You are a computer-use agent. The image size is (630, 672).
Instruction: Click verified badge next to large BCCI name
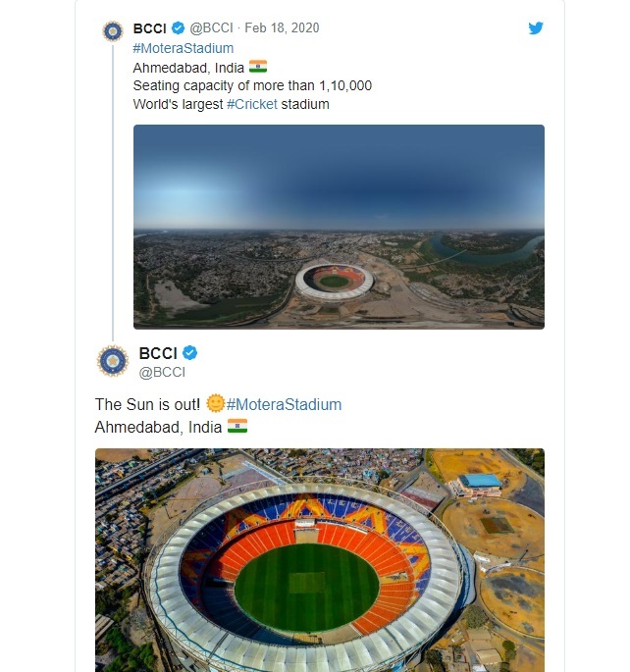click(191, 353)
